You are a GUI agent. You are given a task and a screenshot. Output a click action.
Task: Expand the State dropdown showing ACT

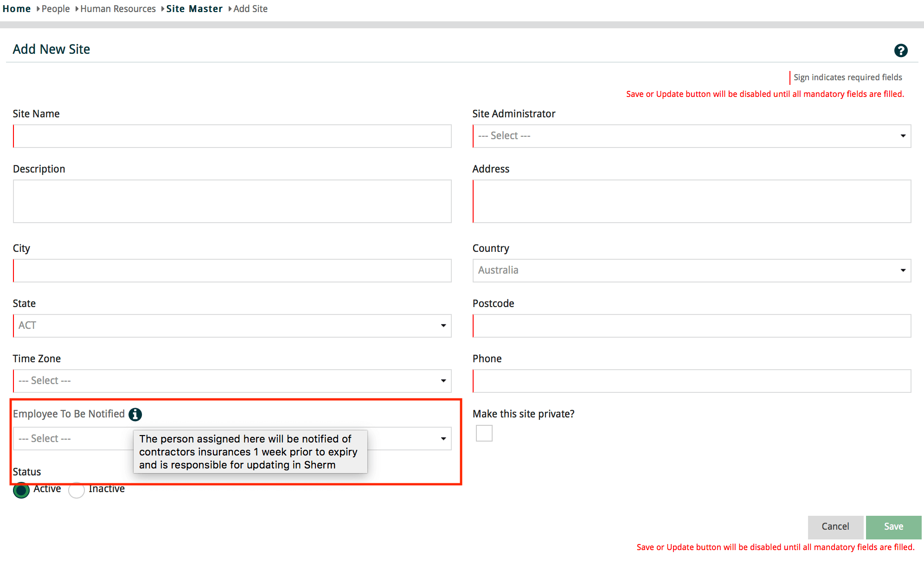232,326
